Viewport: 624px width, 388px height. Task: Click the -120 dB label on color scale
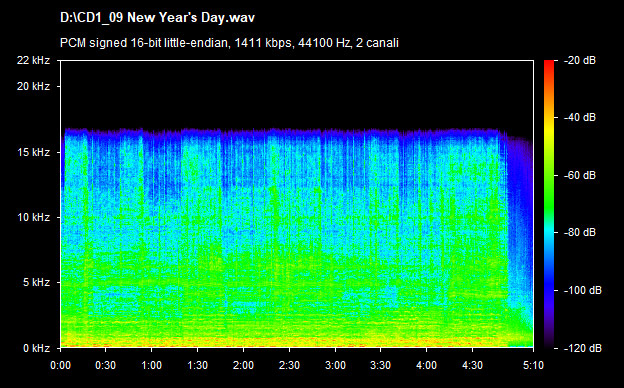coord(583,349)
